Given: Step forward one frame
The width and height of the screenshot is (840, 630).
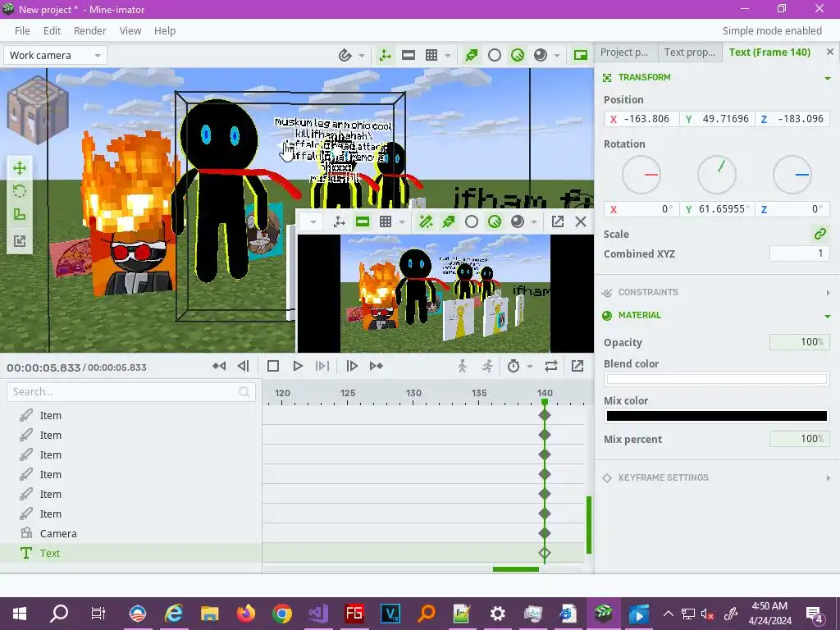Looking at the screenshot, I should coord(352,366).
